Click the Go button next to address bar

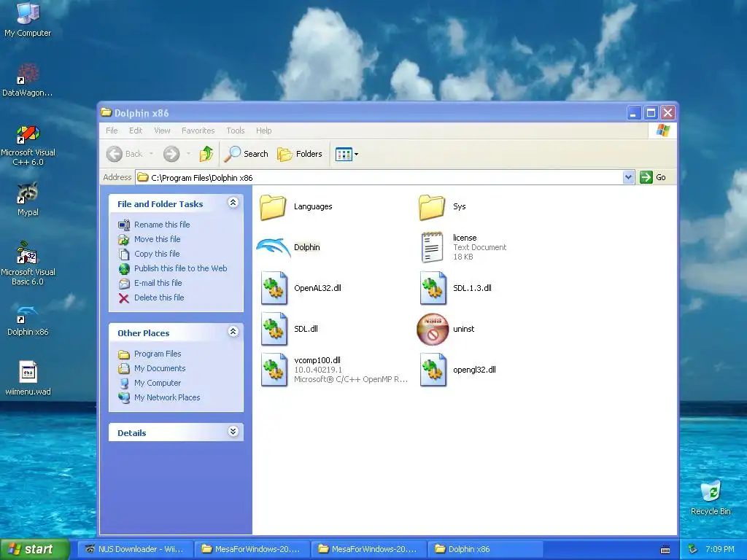point(653,177)
